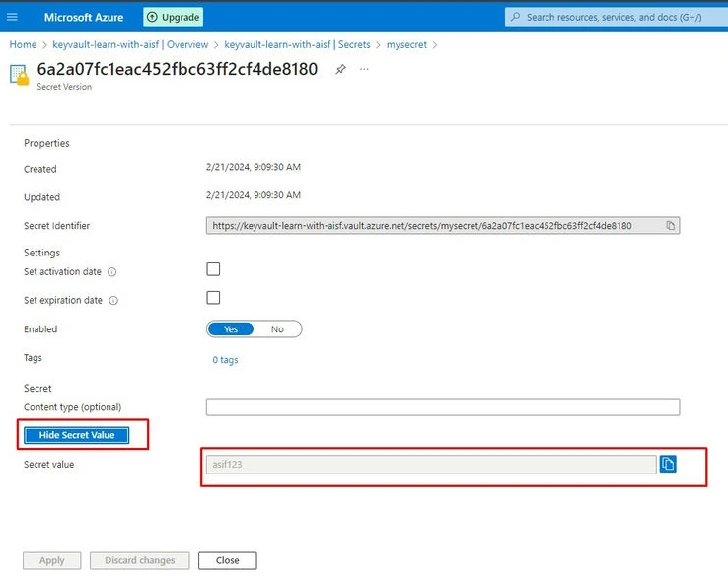Click the Upgrade button
Image resolution: width=728 pixels, height=584 pixels.
[174, 17]
